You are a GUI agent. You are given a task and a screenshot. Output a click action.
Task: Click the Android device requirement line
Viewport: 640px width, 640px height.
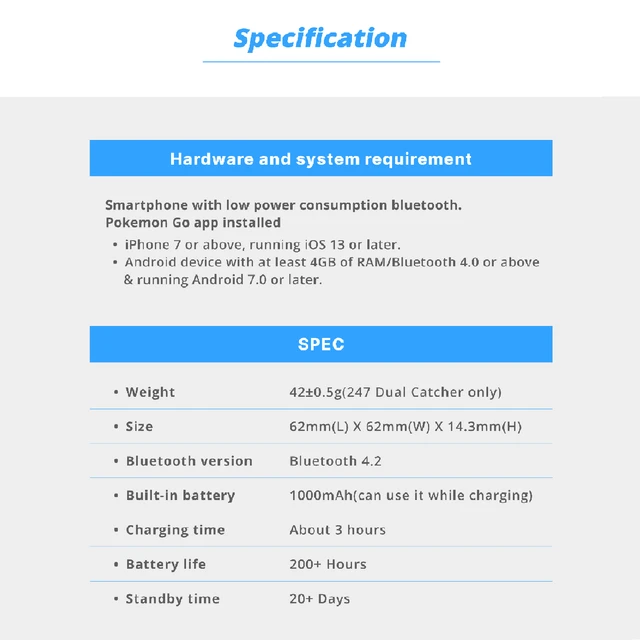332,271
